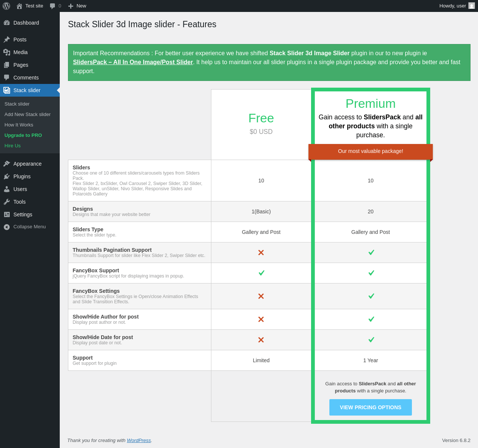Click the home icon beside Test site

coord(19,6)
